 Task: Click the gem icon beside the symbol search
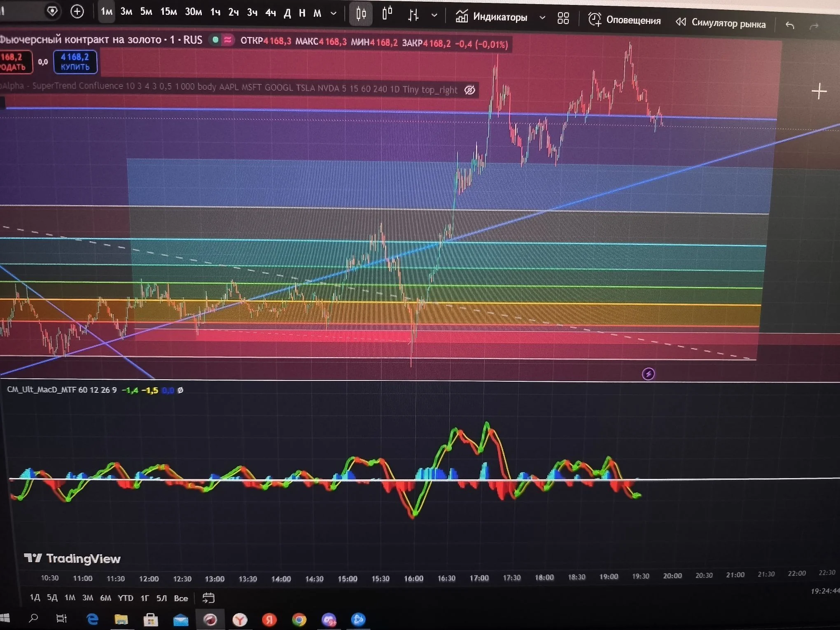point(52,11)
